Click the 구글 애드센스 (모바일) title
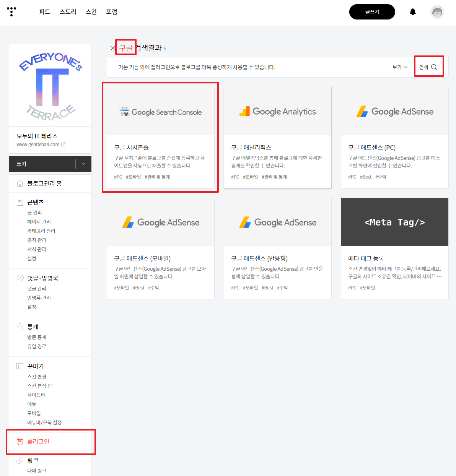This screenshot has width=456, height=476. [142, 258]
